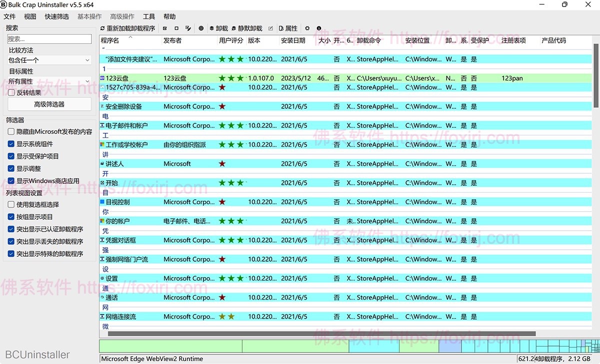Click the 安装日期 column header to sort

(293, 40)
